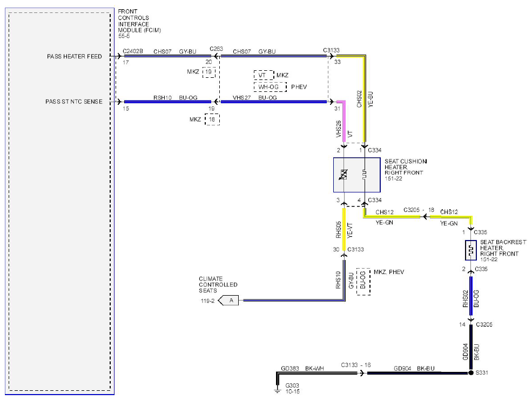Click pin 2 at the top of C334
532x400 pixels.
tap(338, 150)
